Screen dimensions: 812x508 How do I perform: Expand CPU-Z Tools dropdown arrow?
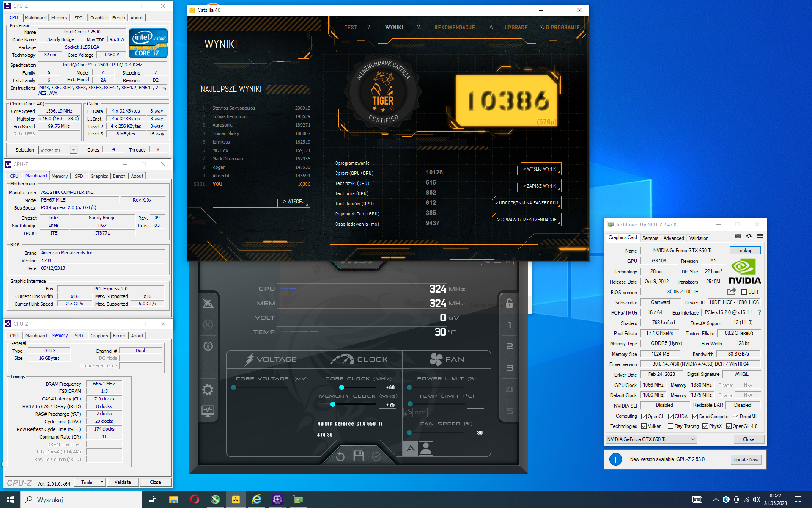click(102, 482)
